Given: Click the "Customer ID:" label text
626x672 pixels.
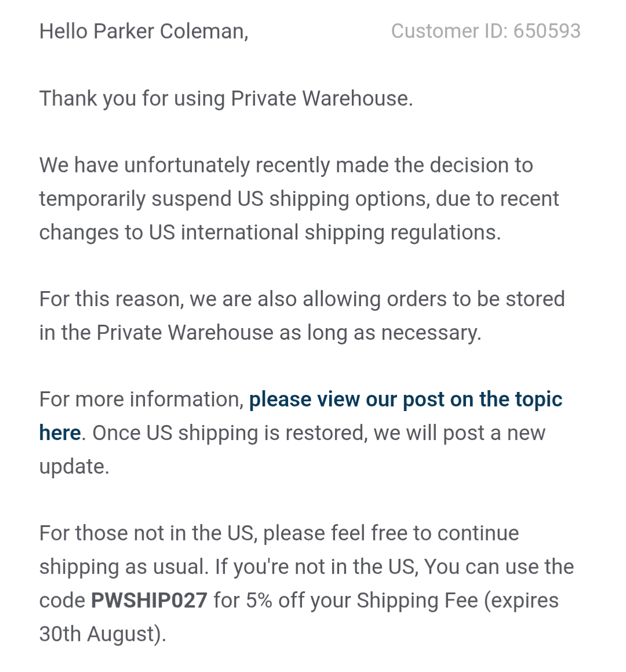Looking at the screenshot, I should point(449,31).
